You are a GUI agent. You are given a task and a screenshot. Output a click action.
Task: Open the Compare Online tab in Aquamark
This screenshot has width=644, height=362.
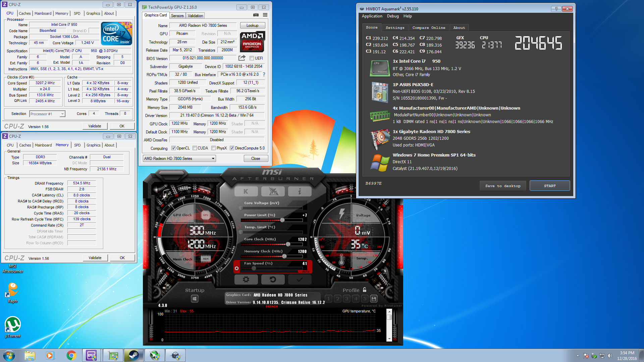429,28
